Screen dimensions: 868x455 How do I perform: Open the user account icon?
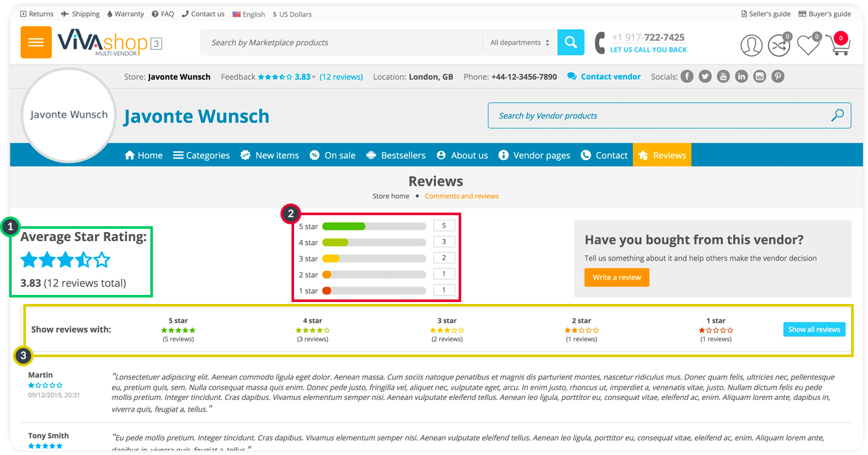751,45
